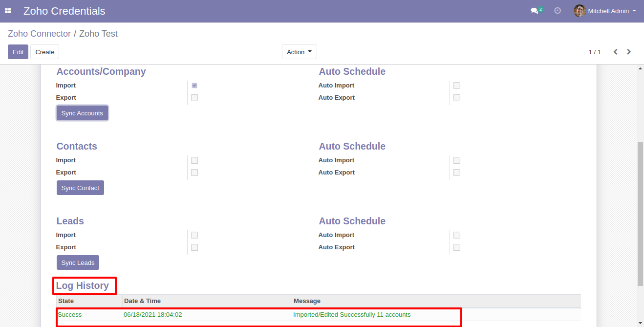Toggle Leads Auto Import checkbox

tap(457, 235)
